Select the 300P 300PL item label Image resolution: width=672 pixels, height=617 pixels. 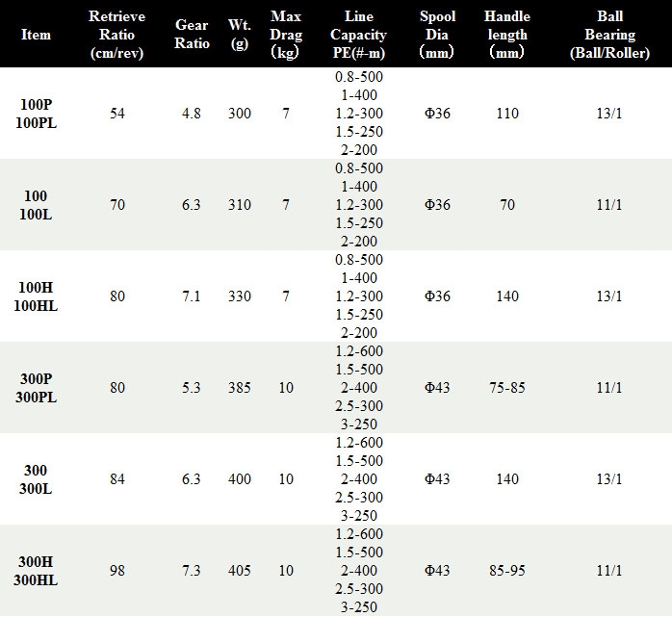pos(36,388)
